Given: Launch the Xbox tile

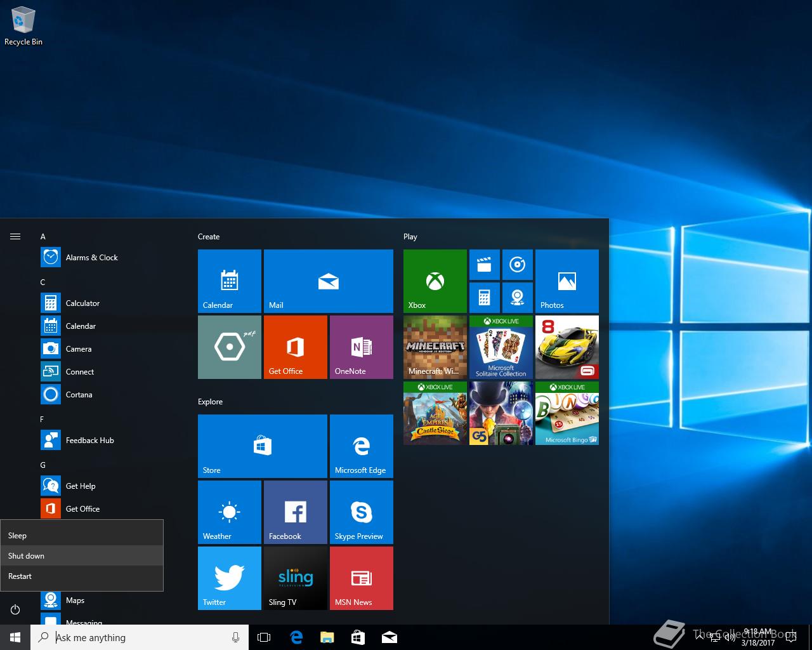Looking at the screenshot, I should 435,281.
